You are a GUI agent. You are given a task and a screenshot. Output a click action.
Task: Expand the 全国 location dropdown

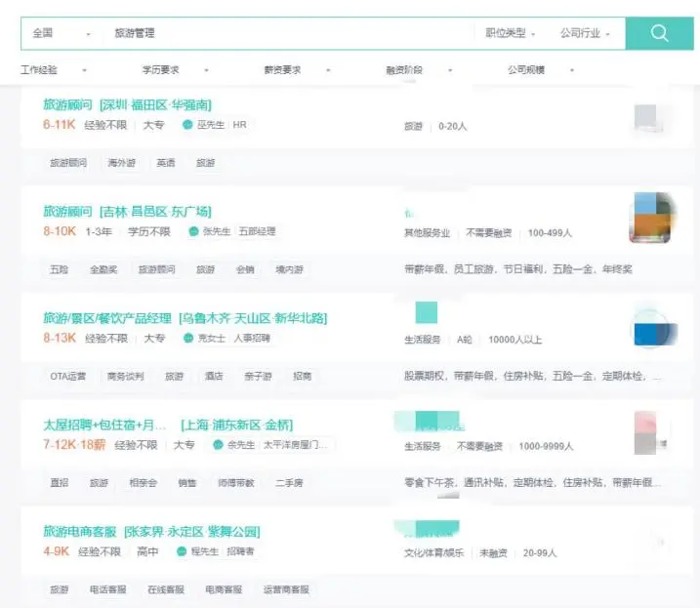pos(61,33)
